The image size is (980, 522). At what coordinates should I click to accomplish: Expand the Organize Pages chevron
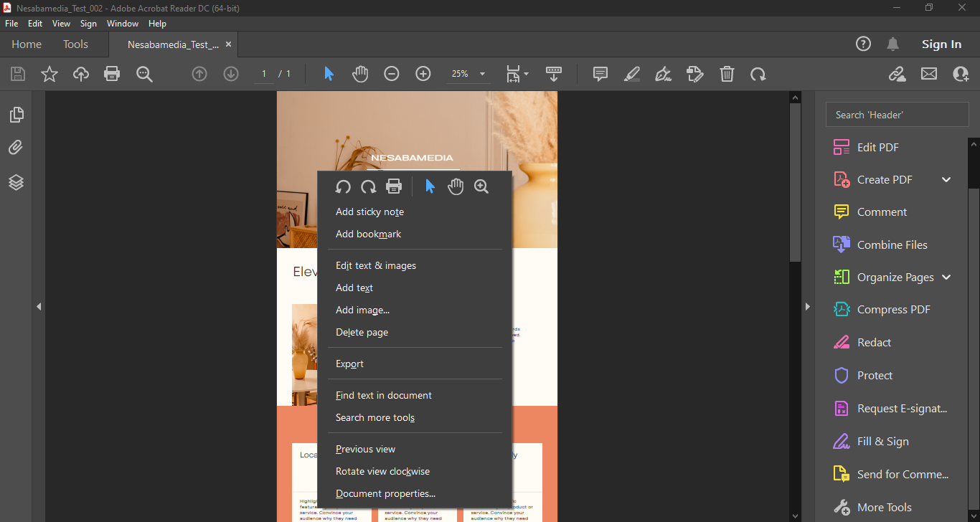pyautogui.click(x=946, y=277)
